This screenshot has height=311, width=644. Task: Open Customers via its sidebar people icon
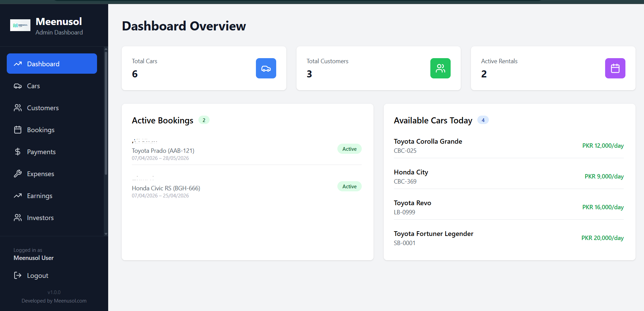(18, 107)
